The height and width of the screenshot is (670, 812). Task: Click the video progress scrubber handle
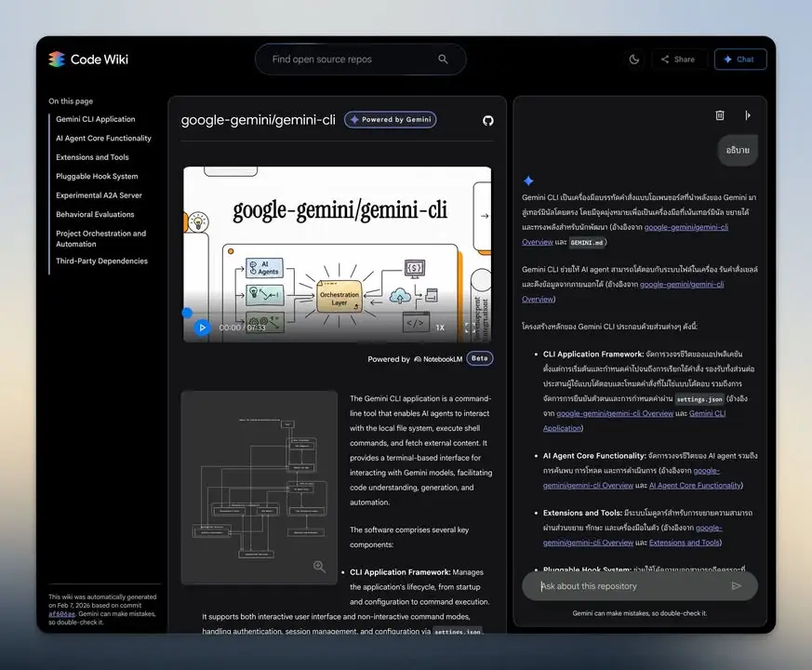(x=187, y=313)
